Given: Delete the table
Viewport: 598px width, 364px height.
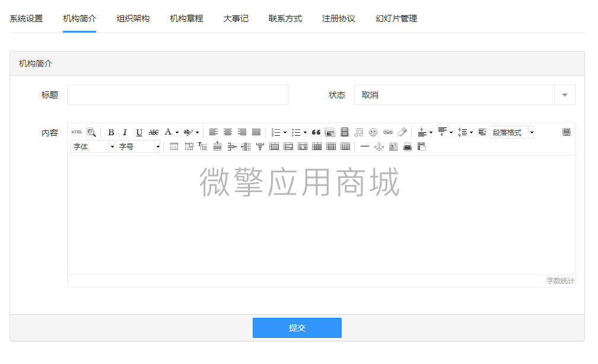Looking at the screenshot, I should point(189,147).
